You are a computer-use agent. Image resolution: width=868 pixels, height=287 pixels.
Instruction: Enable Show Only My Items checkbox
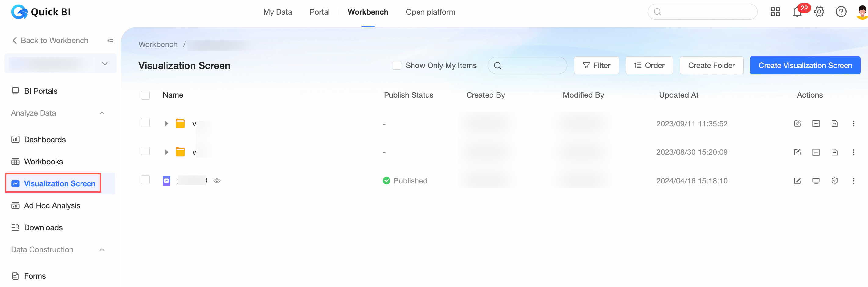[x=396, y=65]
